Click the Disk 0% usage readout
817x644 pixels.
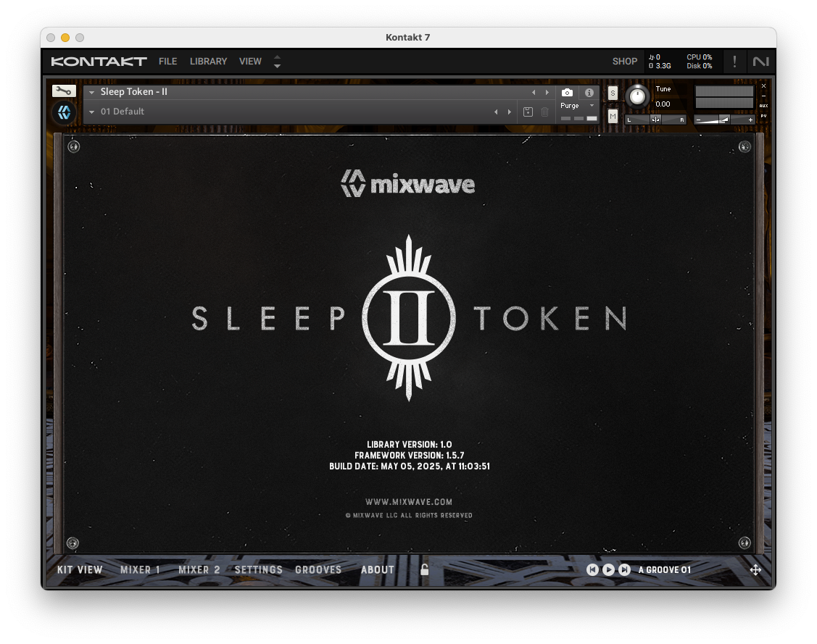700,66
